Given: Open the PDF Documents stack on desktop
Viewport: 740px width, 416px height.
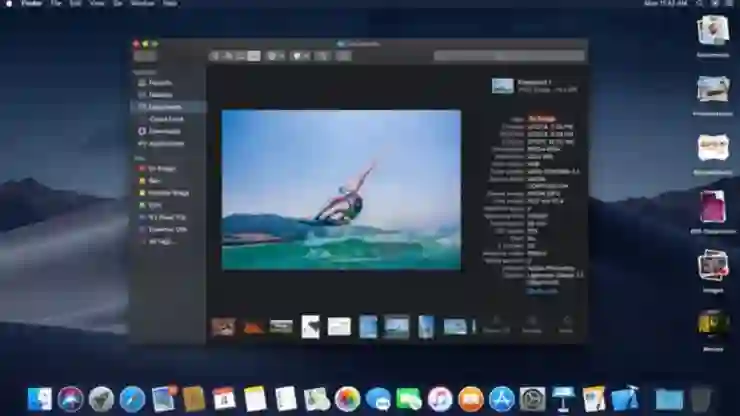Looking at the screenshot, I should (713, 211).
